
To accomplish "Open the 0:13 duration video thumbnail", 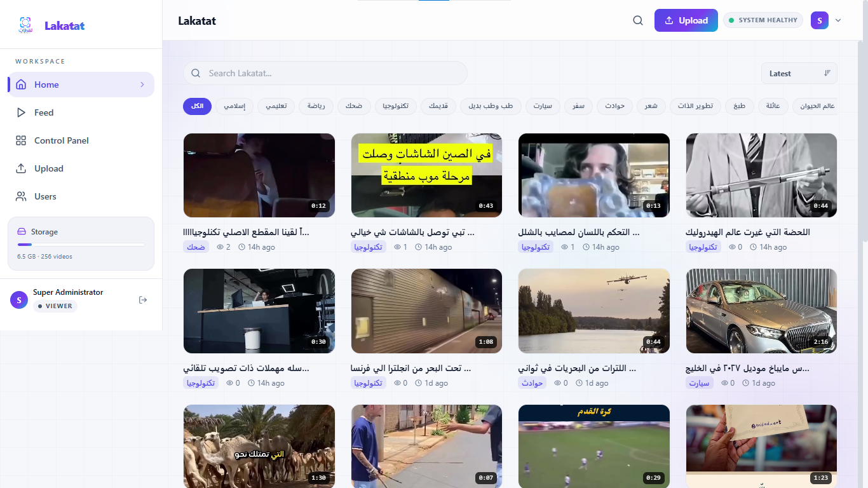I will (x=594, y=175).
